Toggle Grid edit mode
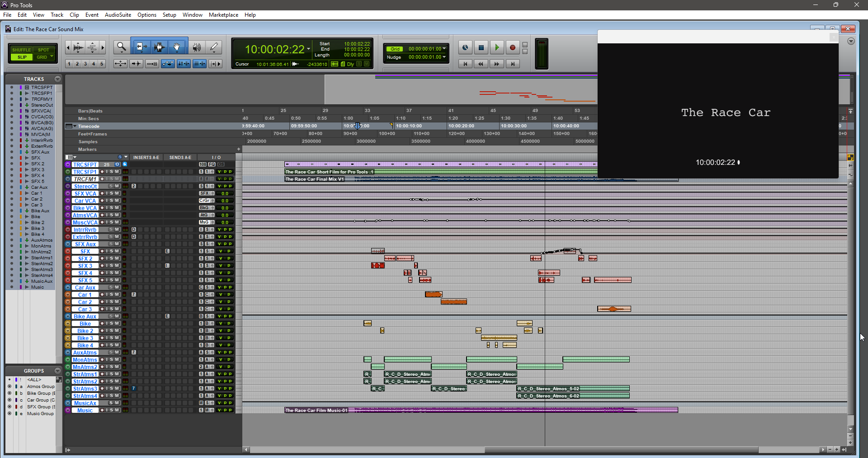The image size is (868, 458). 42,57
